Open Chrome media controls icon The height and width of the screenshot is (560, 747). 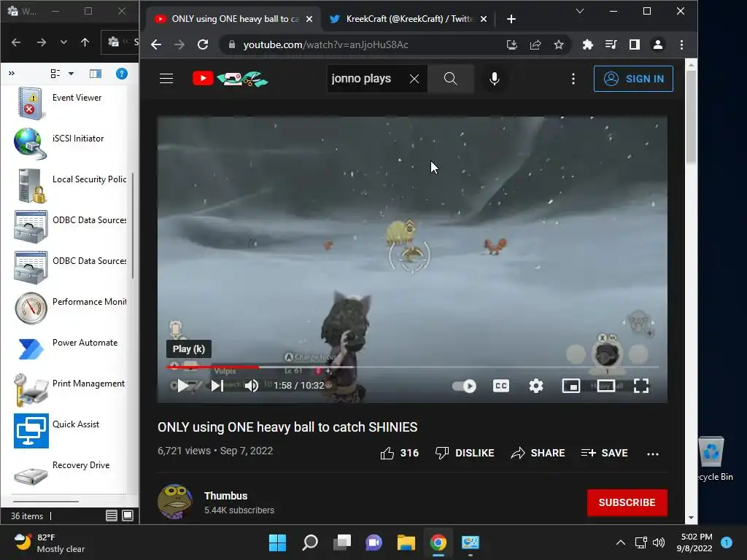611,44
